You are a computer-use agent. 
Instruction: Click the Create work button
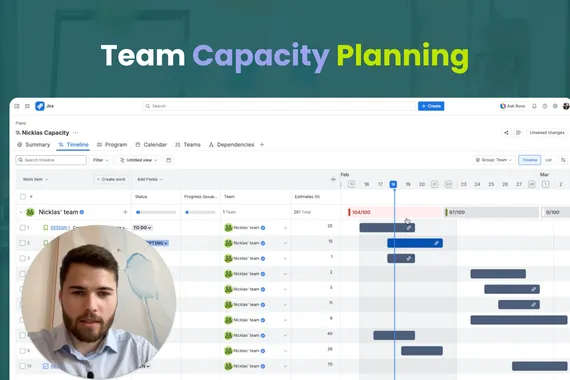(111, 179)
